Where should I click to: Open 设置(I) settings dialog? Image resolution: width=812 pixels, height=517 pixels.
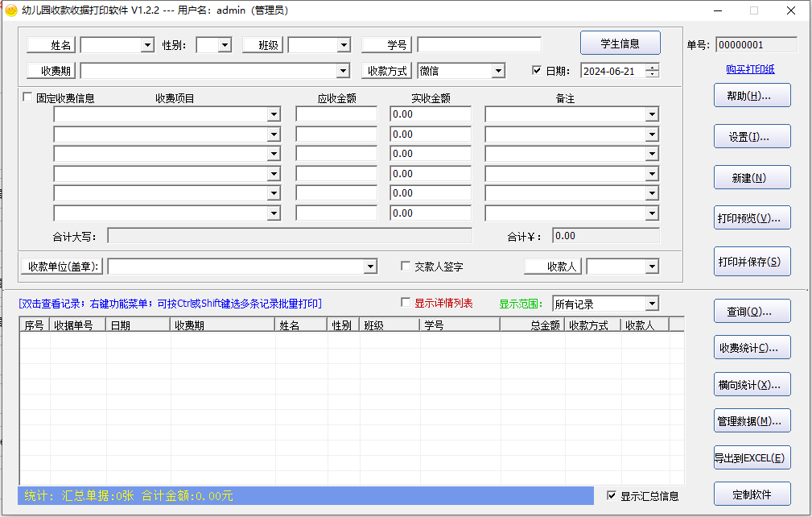(x=752, y=137)
